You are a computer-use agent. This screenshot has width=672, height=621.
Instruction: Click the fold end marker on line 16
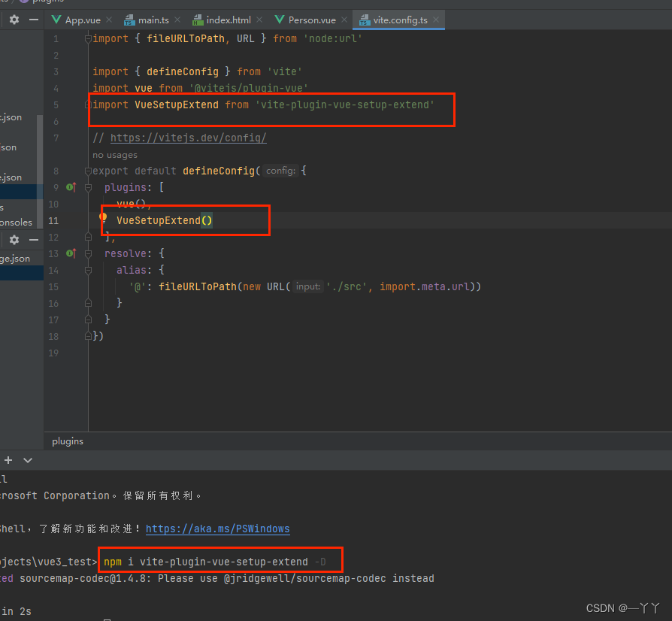coord(88,303)
